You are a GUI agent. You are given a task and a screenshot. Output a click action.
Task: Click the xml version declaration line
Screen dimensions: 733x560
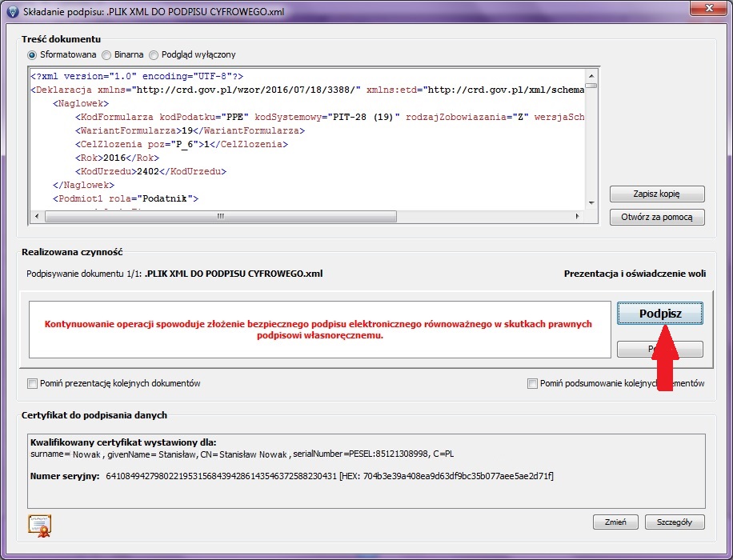point(137,76)
